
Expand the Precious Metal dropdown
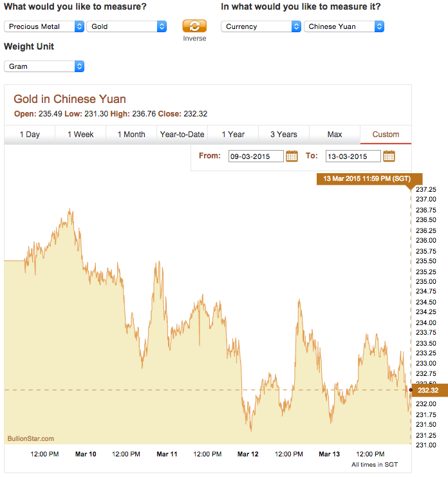44,26
